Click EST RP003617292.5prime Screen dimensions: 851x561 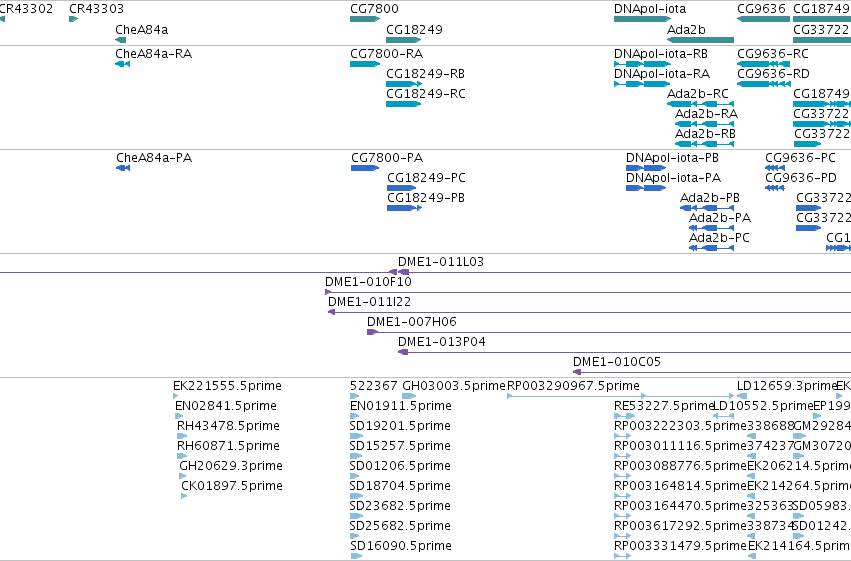pyautogui.click(x=681, y=526)
